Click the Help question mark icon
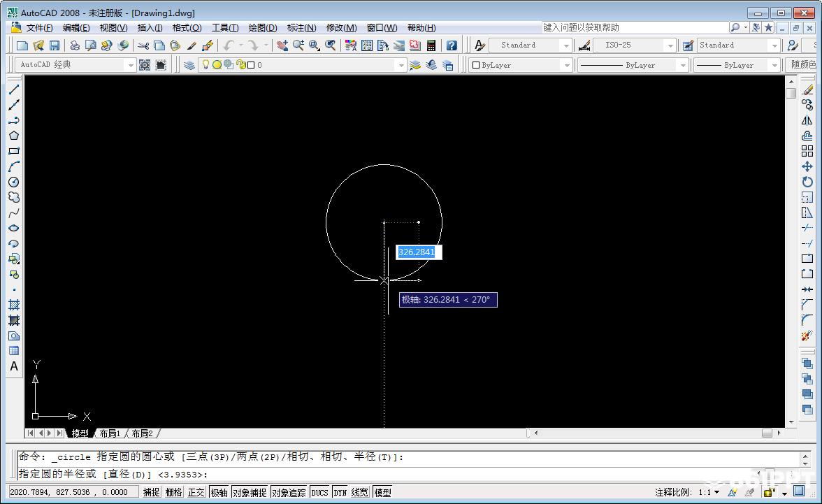Screen dimensions: 822x504 coord(452,45)
